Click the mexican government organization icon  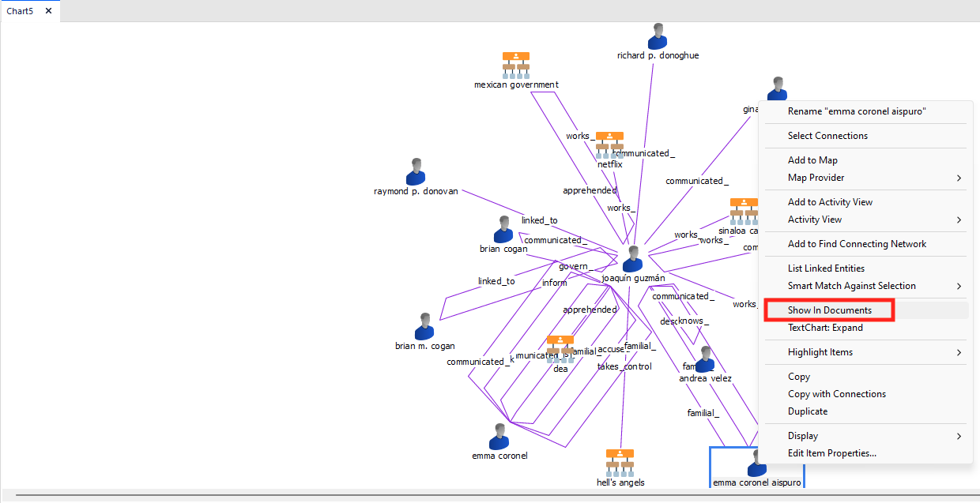pyautogui.click(x=516, y=65)
